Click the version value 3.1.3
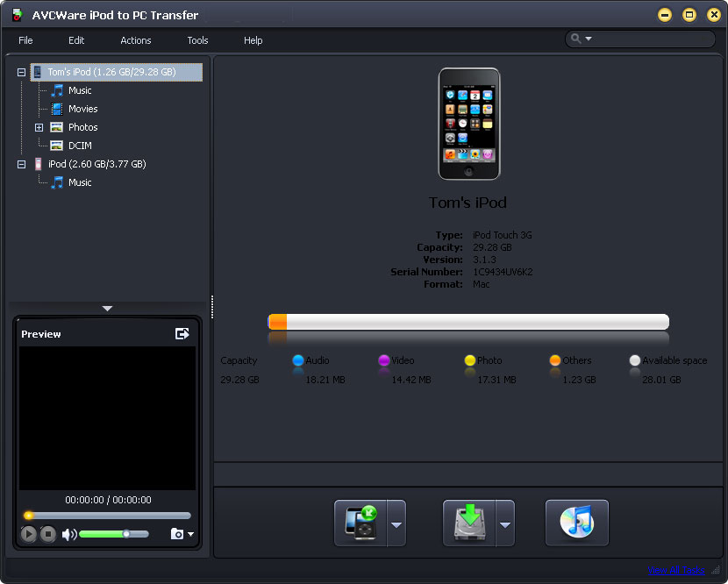This screenshot has width=728, height=584. tap(484, 260)
